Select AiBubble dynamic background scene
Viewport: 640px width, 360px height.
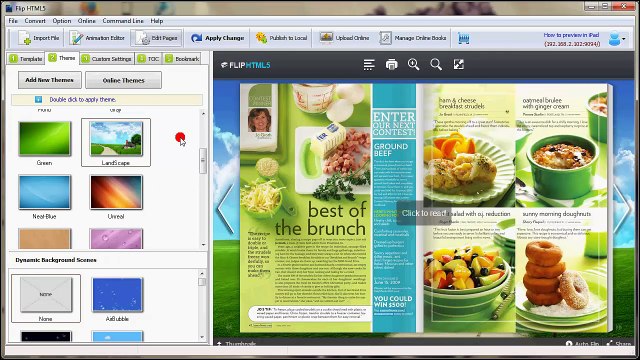tap(117, 294)
